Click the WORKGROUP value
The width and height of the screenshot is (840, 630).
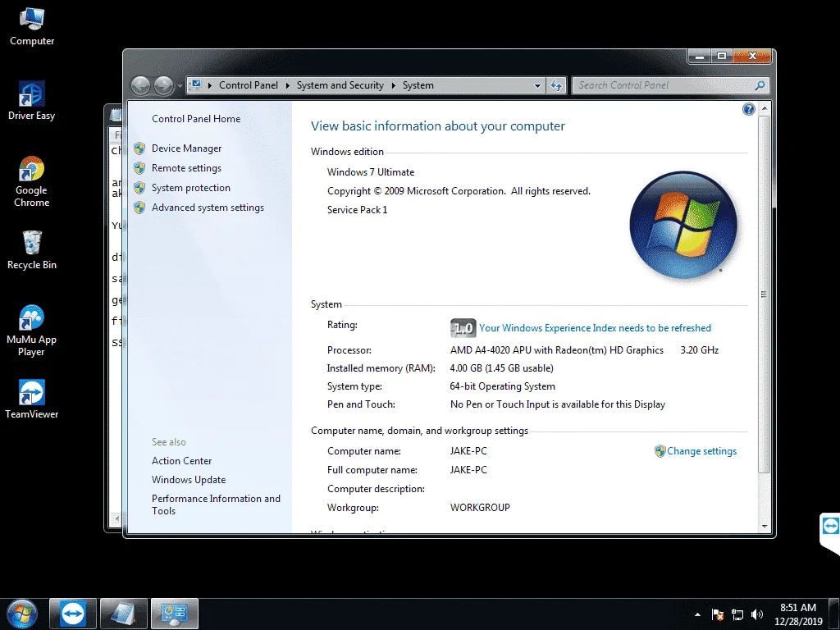pos(480,507)
